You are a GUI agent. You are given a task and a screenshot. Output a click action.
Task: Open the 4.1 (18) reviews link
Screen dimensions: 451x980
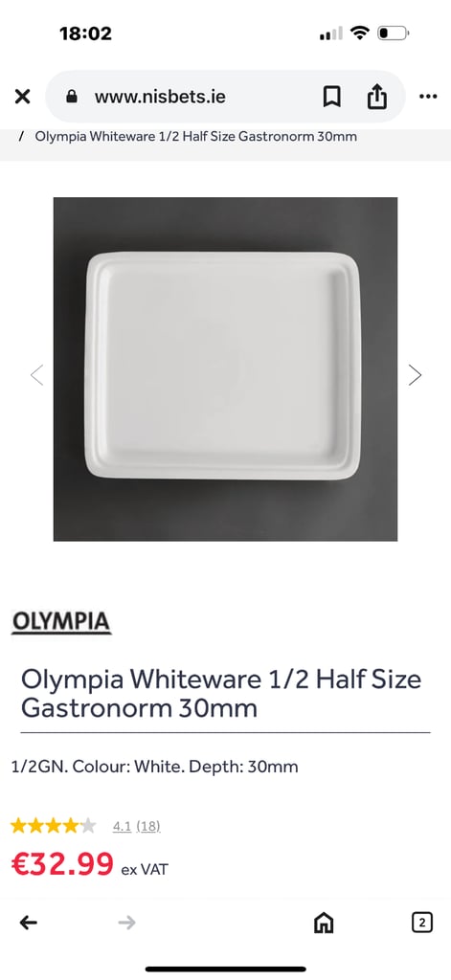[x=136, y=826]
